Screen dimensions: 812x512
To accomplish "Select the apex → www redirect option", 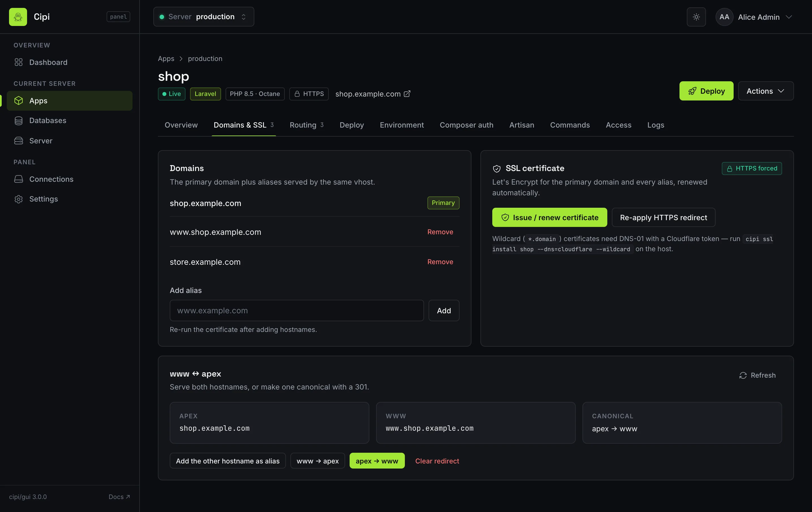I will [377, 461].
